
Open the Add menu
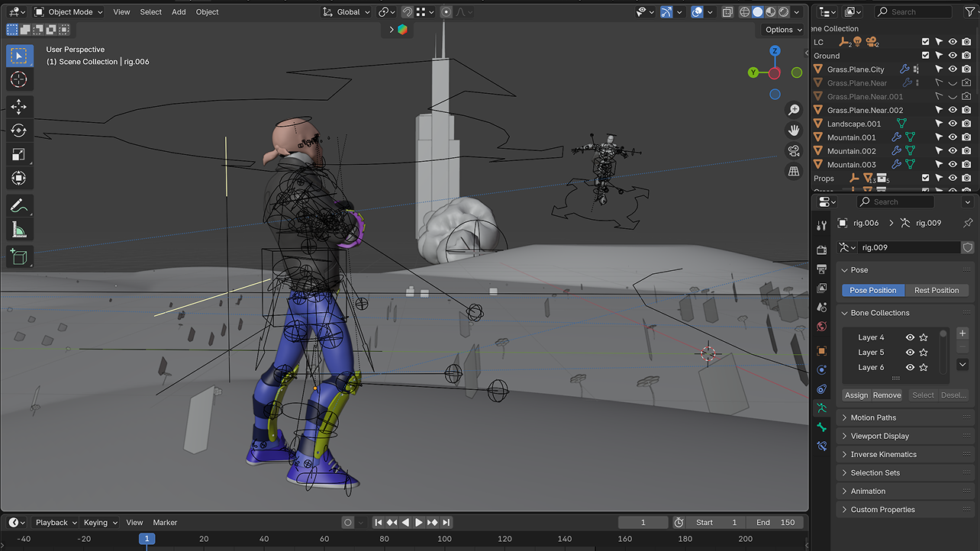179,11
